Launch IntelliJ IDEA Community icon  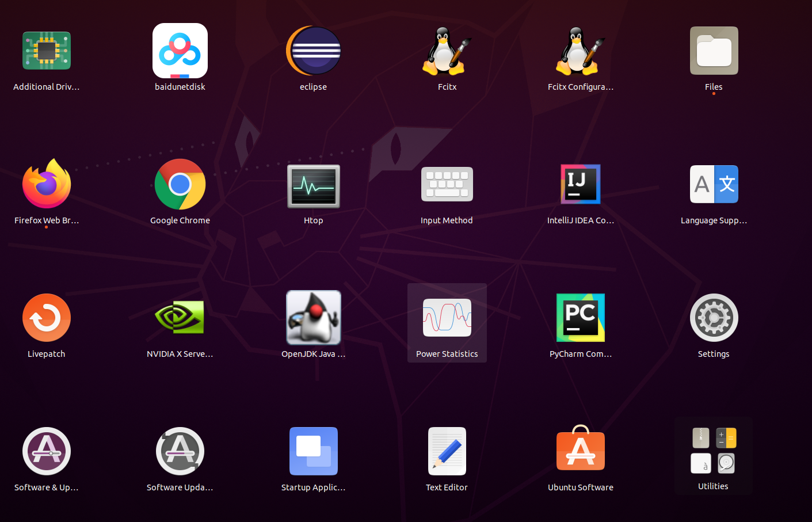pos(581,184)
